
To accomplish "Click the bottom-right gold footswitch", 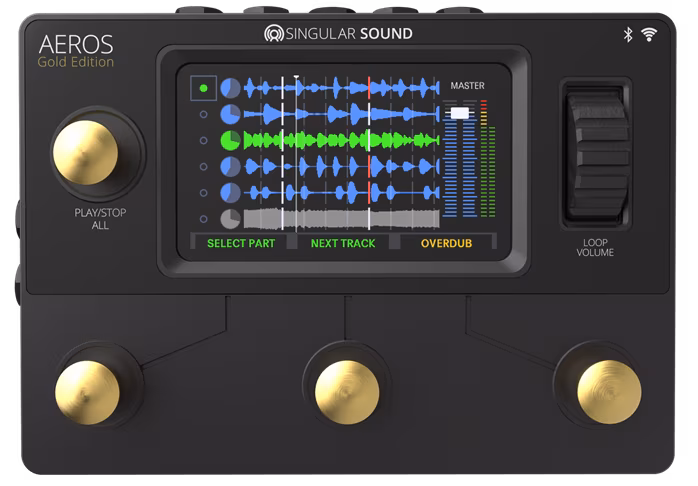I will pyautogui.click(x=609, y=392).
